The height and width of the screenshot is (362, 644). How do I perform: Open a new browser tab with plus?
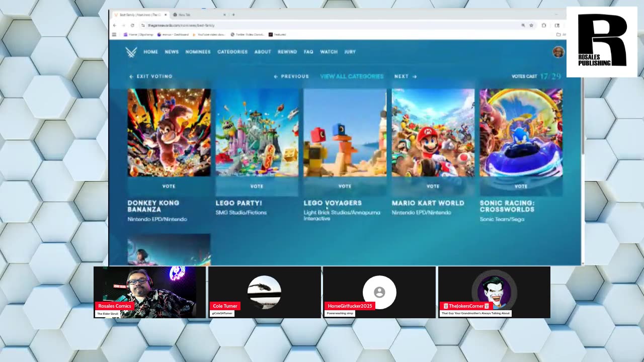233,15
